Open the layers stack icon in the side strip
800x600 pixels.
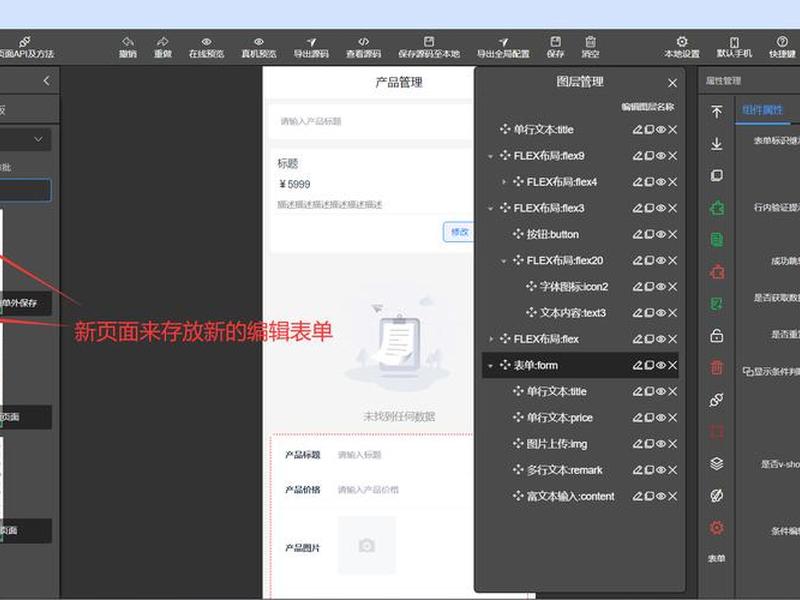click(717, 464)
